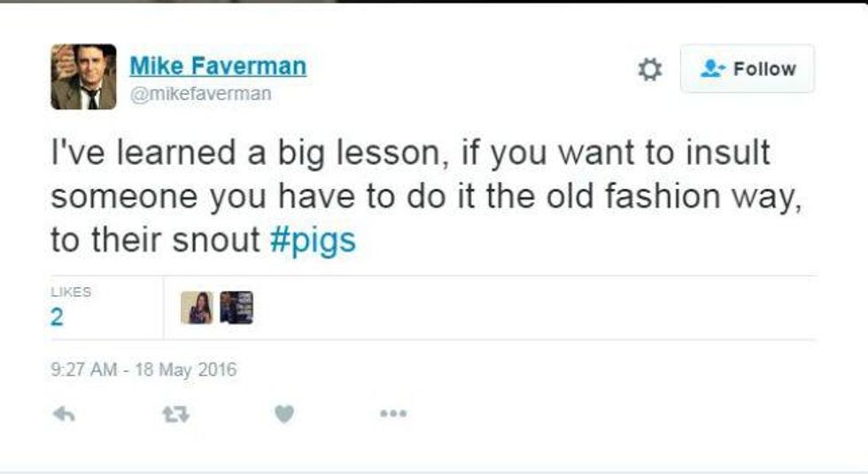Click the words 'to their snout' in tweet
Viewport: 868px width, 474px height.
click(x=155, y=240)
